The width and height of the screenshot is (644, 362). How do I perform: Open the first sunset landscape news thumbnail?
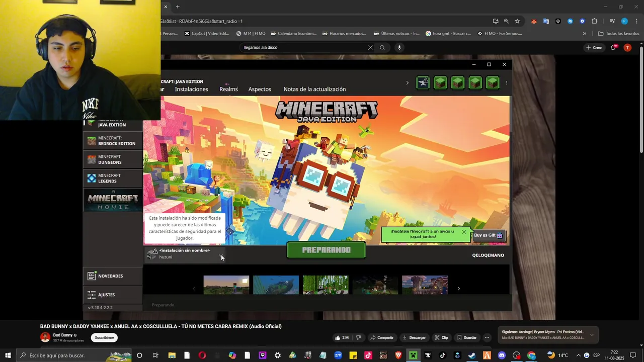[x=226, y=285]
